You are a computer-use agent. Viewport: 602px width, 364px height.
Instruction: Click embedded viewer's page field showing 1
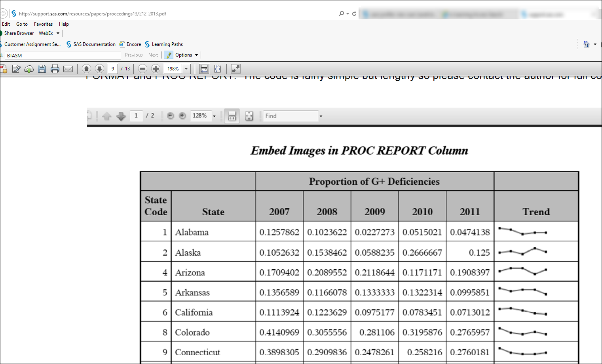pyautogui.click(x=136, y=116)
